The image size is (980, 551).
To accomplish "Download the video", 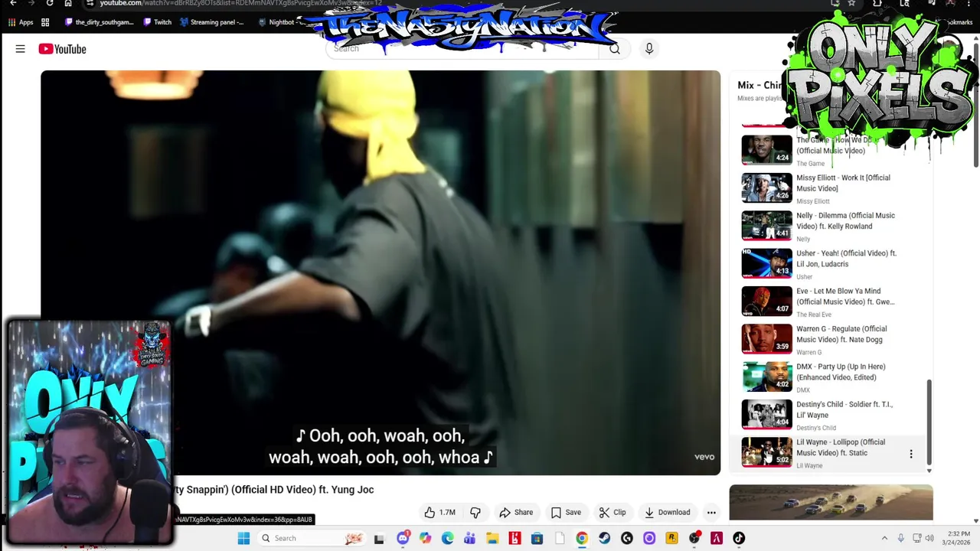I will tap(667, 512).
